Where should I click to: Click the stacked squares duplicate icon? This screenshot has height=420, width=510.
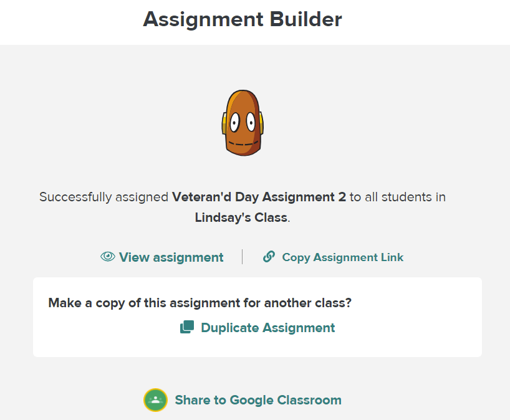click(x=187, y=327)
